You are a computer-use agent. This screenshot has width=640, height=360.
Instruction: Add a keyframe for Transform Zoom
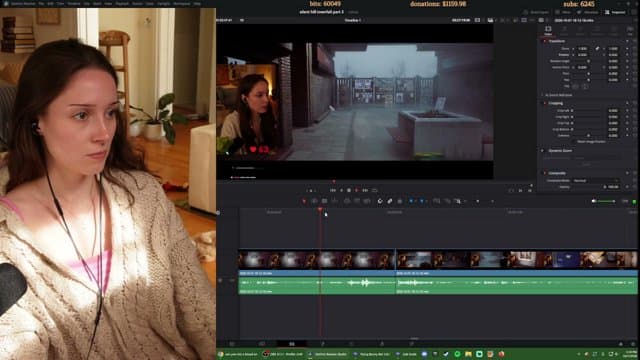[627, 48]
